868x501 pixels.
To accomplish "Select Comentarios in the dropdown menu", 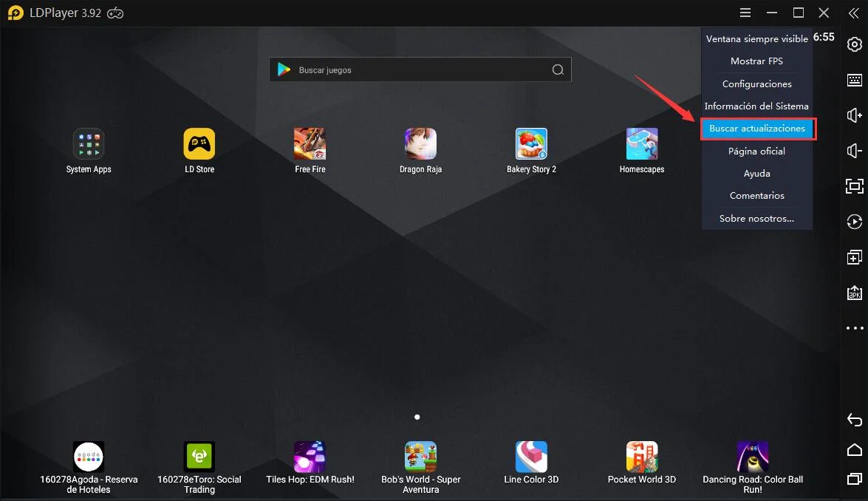I will click(756, 195).
